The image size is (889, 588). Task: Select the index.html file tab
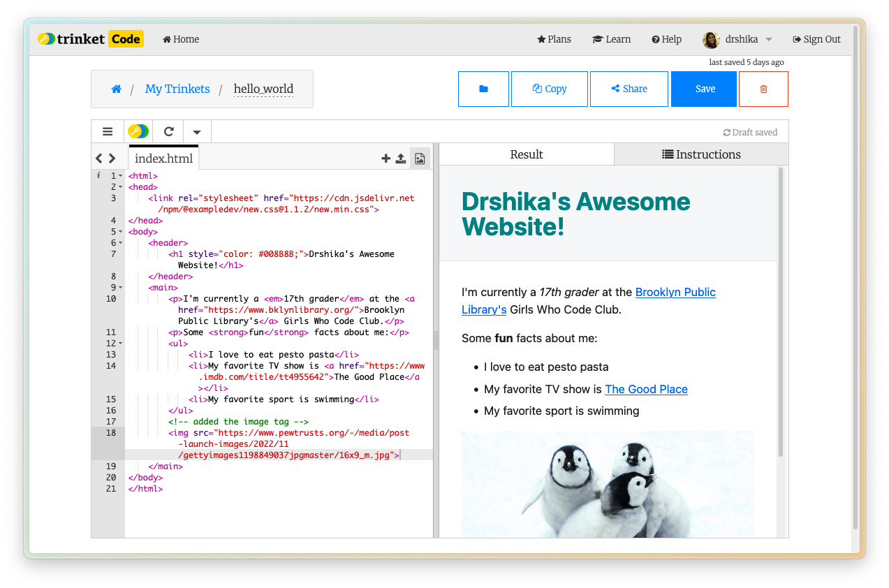click(x=163, y=159)
